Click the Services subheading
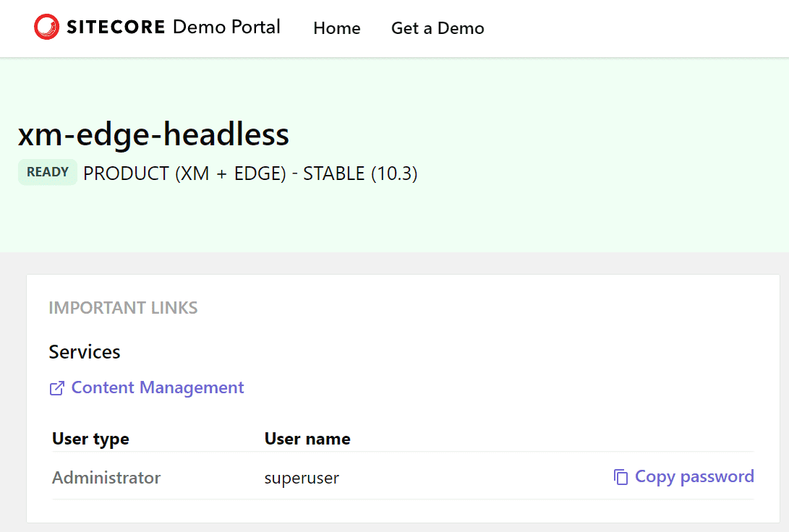This screenshot has height=532, width=789. pos(85,352)
